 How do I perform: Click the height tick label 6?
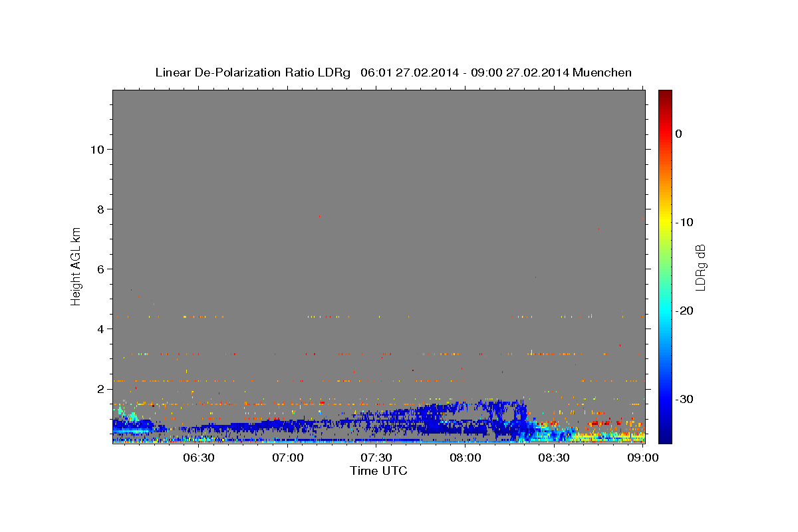click(99, 269)
